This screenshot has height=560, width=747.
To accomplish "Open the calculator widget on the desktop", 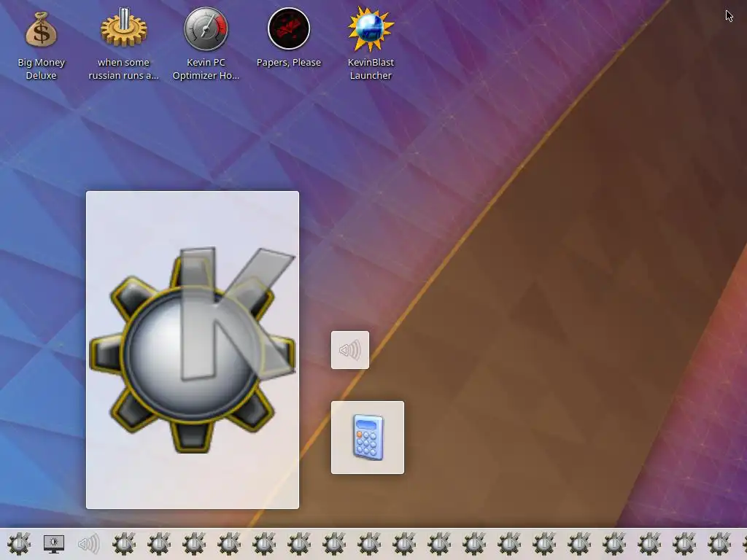I will (368, 437).
